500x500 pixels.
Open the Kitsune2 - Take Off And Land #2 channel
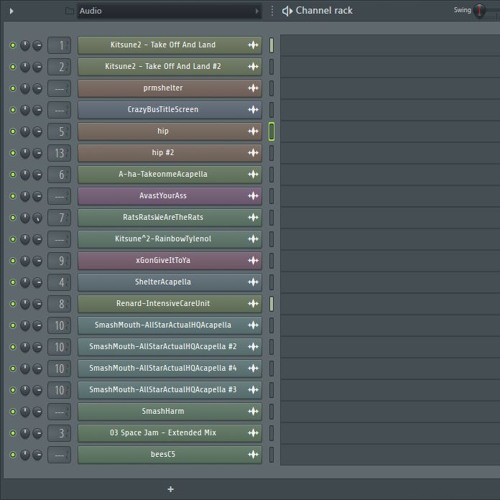point(169,66)
